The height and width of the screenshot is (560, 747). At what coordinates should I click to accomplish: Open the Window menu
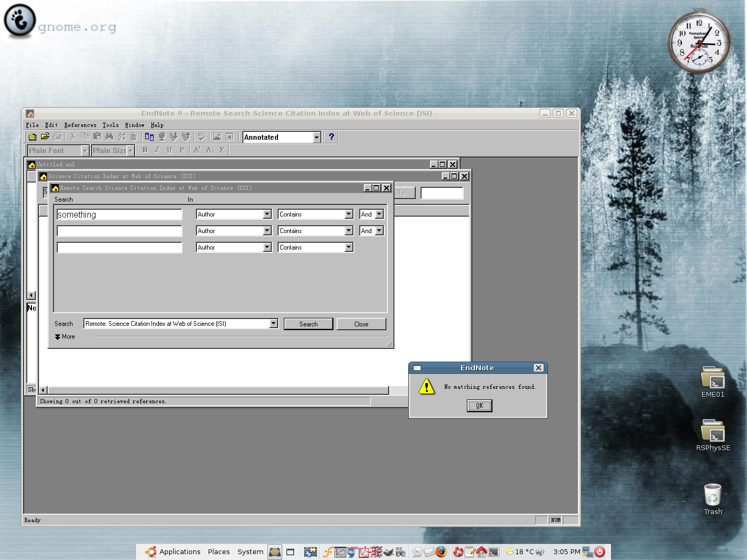(x=134, y=125)
